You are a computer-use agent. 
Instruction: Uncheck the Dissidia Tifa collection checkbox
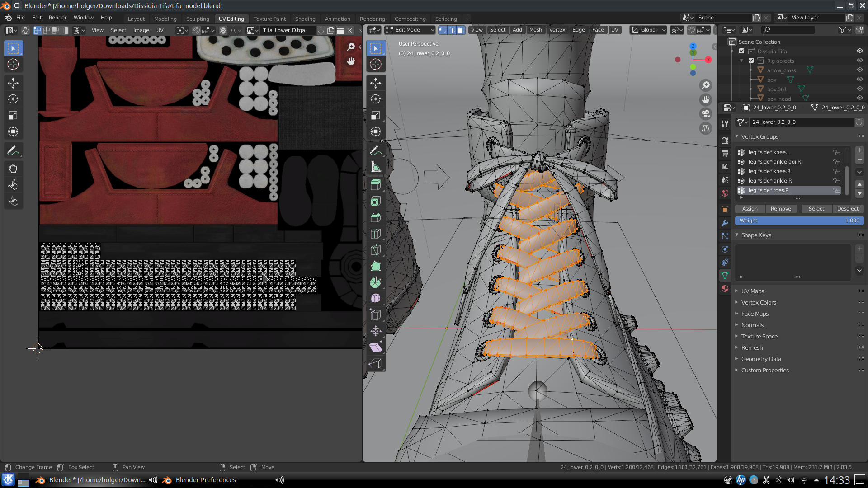coord(741,51)
